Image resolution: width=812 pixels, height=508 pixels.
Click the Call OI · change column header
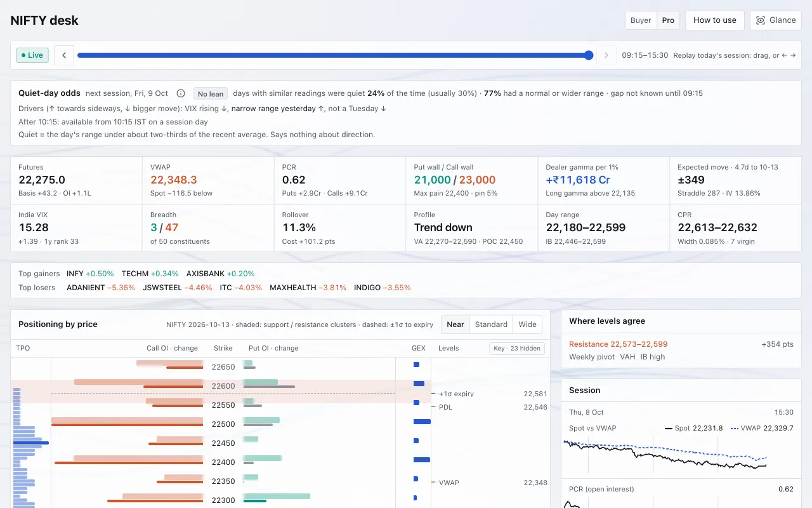pos(172,348)
